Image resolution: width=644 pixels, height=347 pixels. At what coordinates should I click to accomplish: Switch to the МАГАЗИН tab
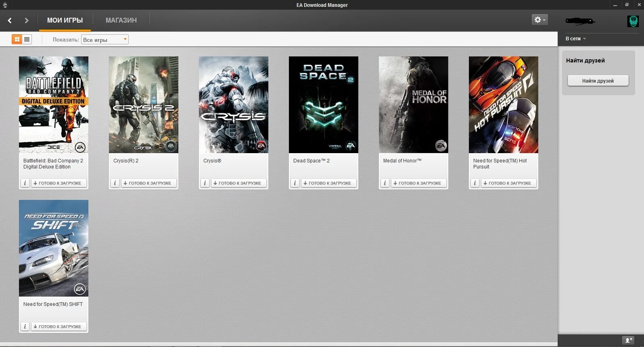[x=121, y=20]
